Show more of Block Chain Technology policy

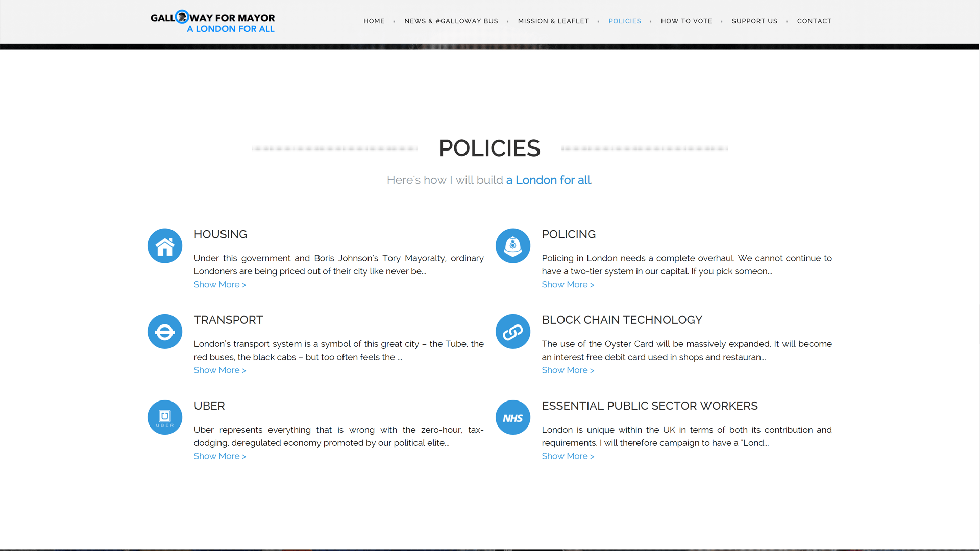568,370
